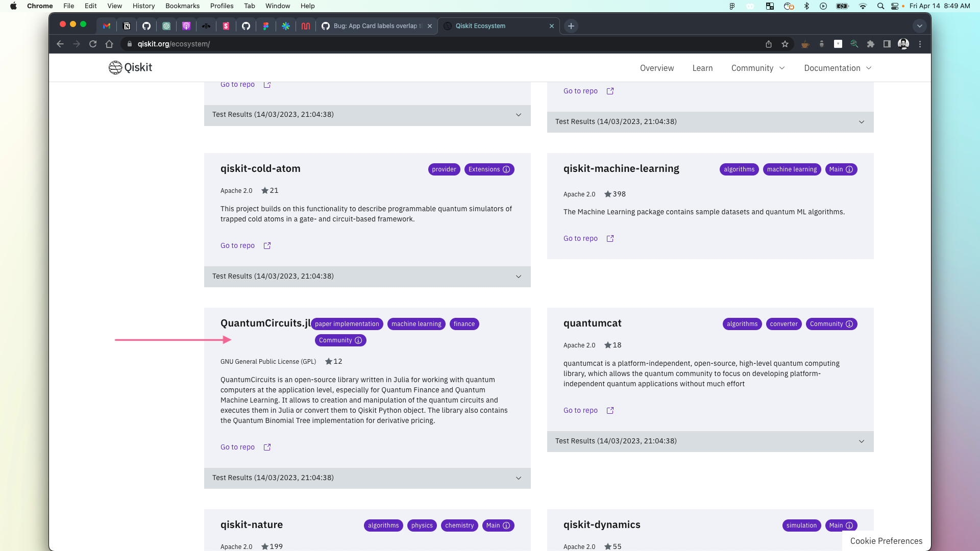
Task: Click the browser home icon
Action: [109, 44]
